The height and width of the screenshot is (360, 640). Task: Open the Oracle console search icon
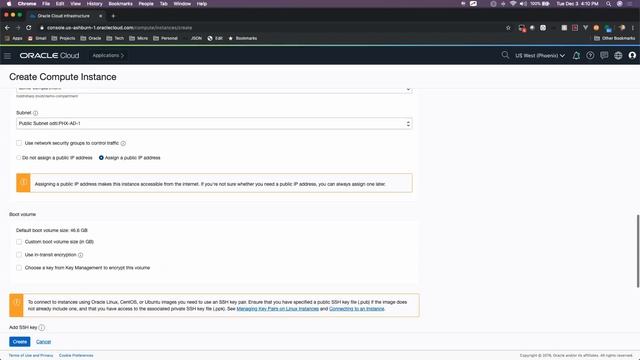point(505,55)
